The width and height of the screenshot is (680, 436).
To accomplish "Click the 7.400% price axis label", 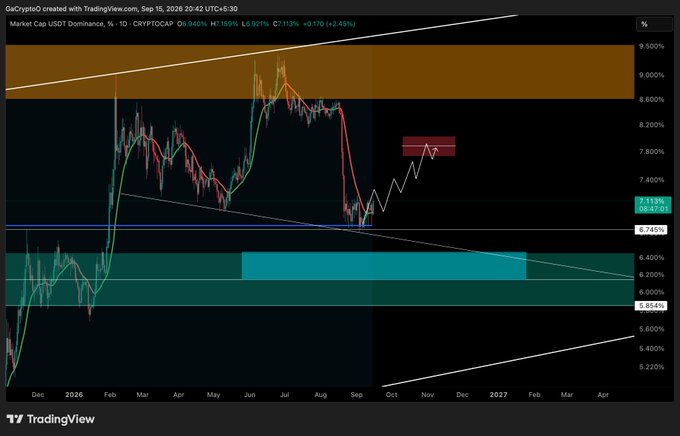I will [651, 180].
